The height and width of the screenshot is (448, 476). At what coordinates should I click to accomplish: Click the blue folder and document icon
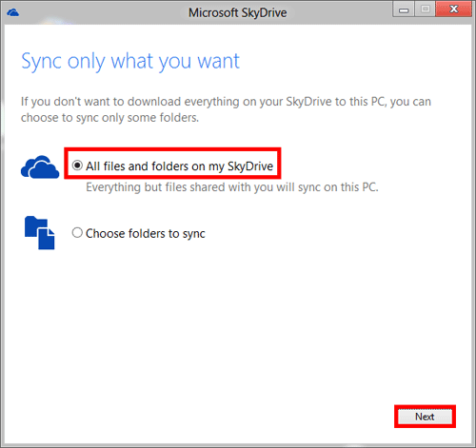coord(40,233)
